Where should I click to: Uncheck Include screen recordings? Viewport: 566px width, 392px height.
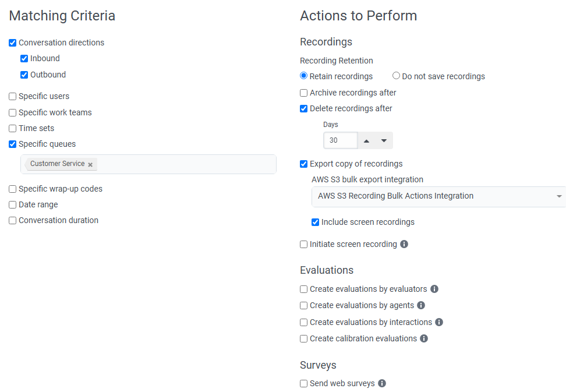click(x=316, y=223)
